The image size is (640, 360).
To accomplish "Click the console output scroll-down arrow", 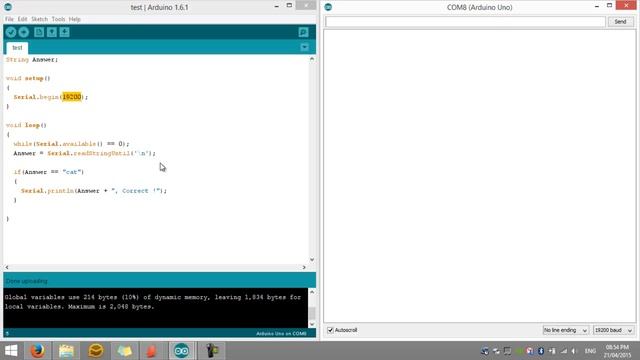I will click(x=312, y=324).
